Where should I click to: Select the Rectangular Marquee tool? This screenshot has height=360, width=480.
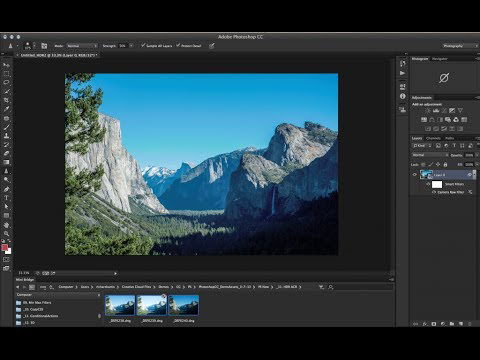coord(6,73)
